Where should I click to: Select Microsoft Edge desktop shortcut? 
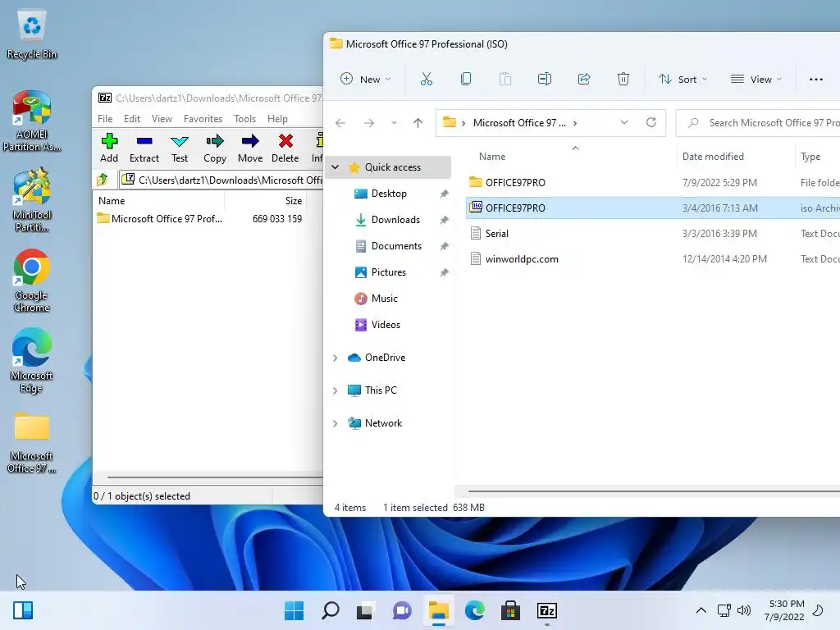32,361
